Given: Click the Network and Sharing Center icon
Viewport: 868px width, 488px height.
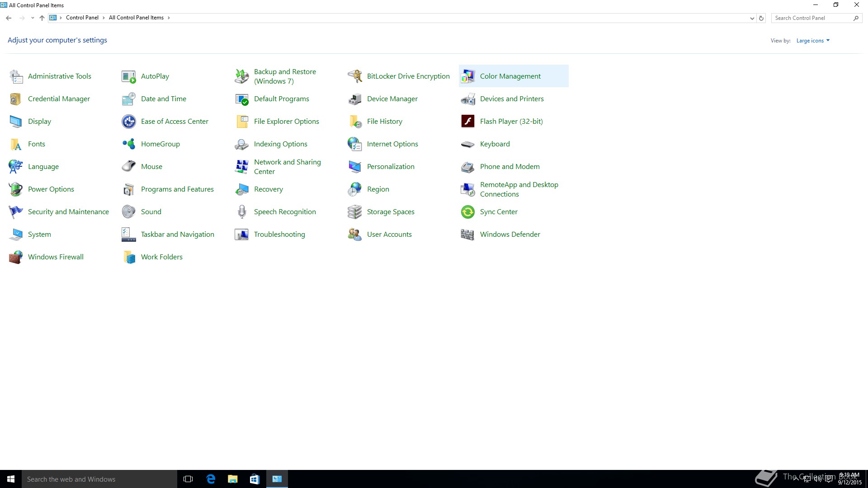Looking at the screenshot, I should click(x=242, y=167).
